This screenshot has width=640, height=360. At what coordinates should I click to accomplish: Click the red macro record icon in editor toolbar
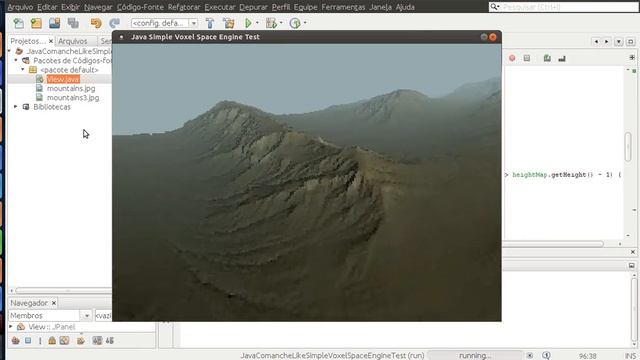512,58
